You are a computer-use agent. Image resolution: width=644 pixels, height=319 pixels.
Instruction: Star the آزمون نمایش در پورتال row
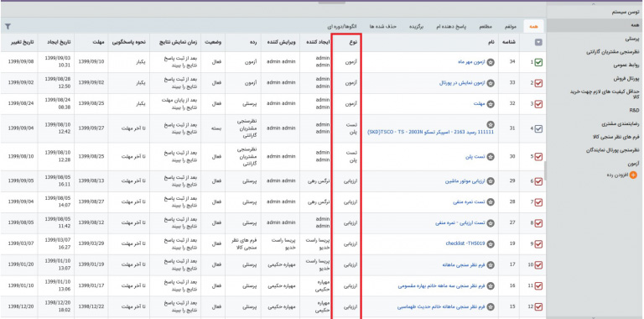pos(491,83)
